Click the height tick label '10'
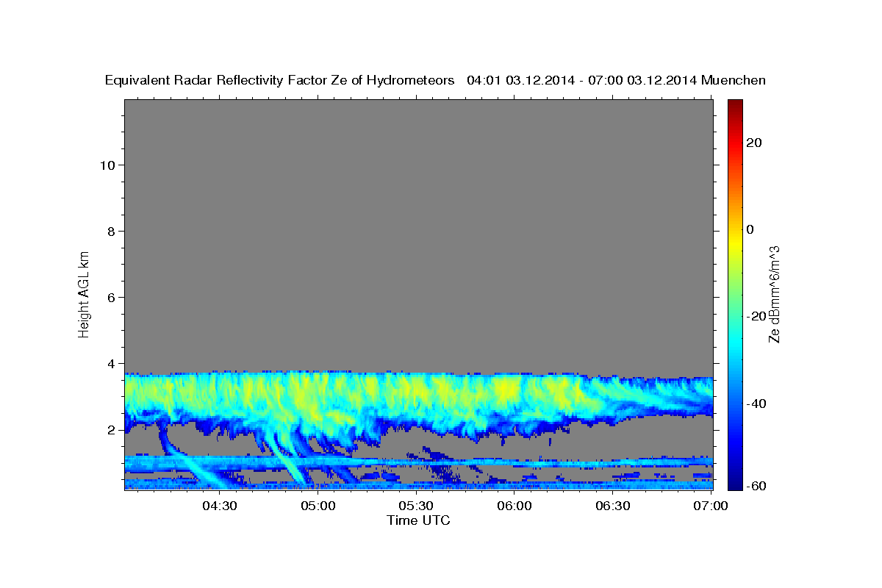The height and width of the screenshot is (588, 882). pyautogui.click(x=108, y=165)
